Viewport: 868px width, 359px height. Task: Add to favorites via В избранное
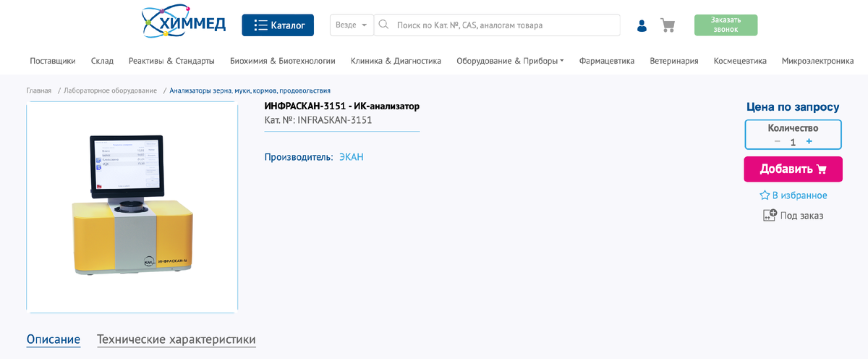pyautogui.click(x=793, y=195)
